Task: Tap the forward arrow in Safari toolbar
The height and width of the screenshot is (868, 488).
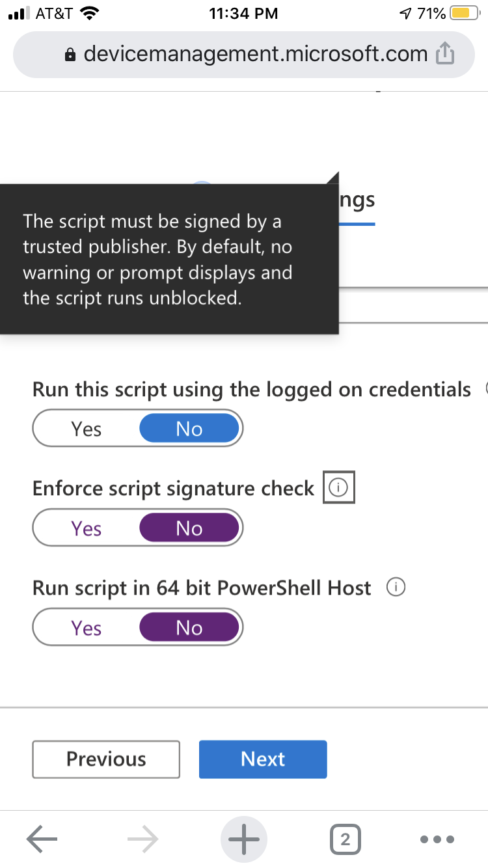Action: (x=142, y=839)
